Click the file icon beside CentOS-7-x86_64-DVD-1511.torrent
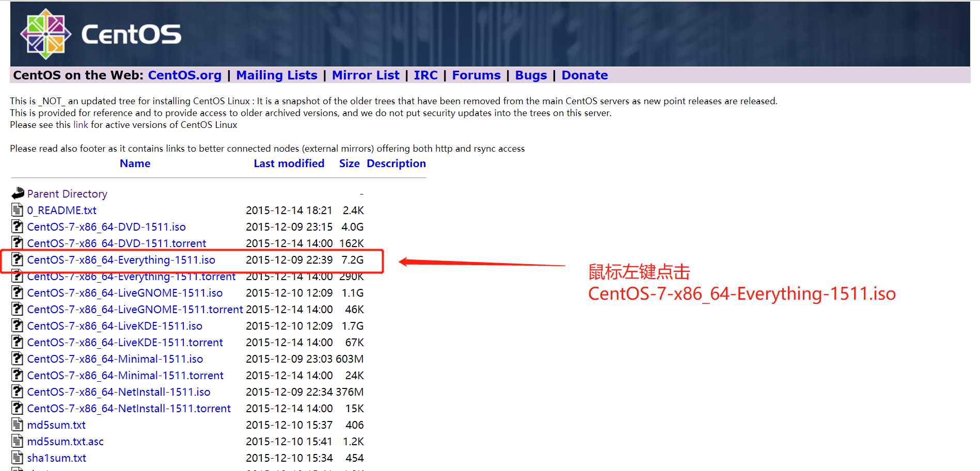The height and width of the screenshot is (471, 980). pyautogui.click(x=18, y=243)
